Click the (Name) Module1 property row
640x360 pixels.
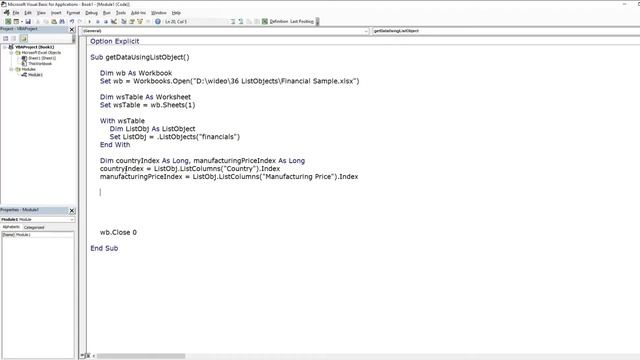[38, 235]
